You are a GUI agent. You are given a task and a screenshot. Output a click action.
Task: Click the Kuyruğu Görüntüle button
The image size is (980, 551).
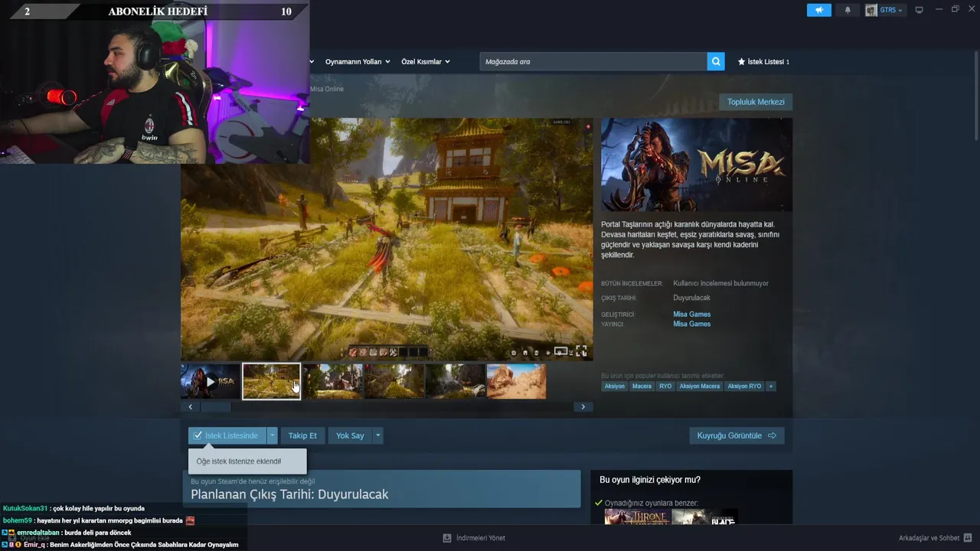[x=737, y=435]
